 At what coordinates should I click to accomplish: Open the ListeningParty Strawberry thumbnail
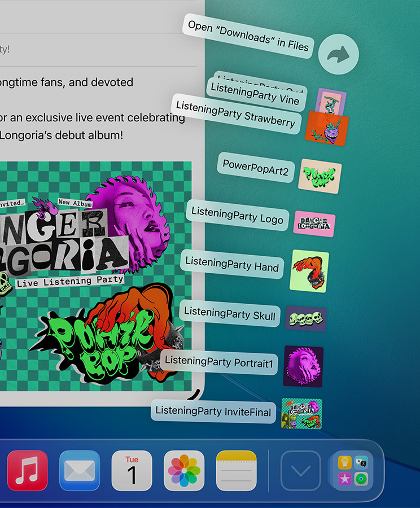(x=327, y=129)
